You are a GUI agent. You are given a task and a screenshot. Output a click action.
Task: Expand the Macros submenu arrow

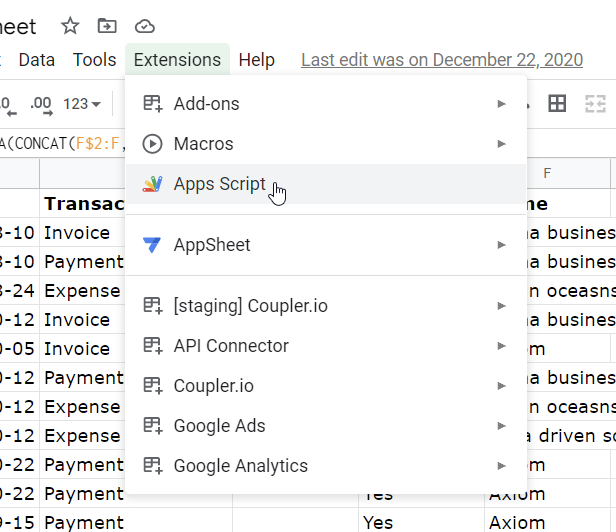pyautogui.click(x=501, y=144)
